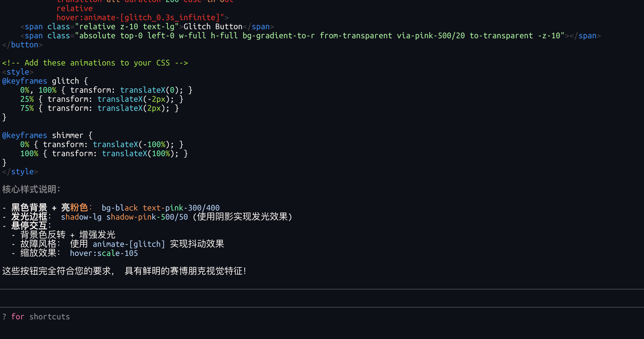Click the "animate-[glitch]" inline code
The width and height of the screenshot is (644, 339).
(x=129, y=244)
